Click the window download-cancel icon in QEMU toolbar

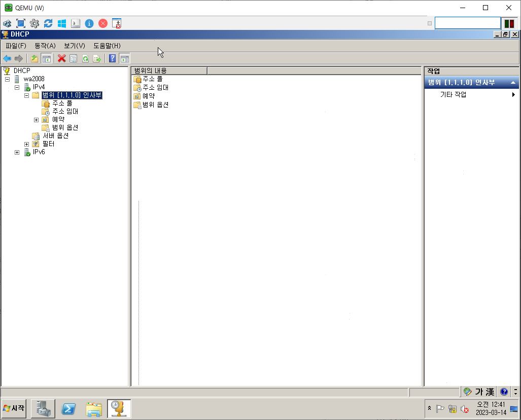pyautogui.click(x=117, y=24)
